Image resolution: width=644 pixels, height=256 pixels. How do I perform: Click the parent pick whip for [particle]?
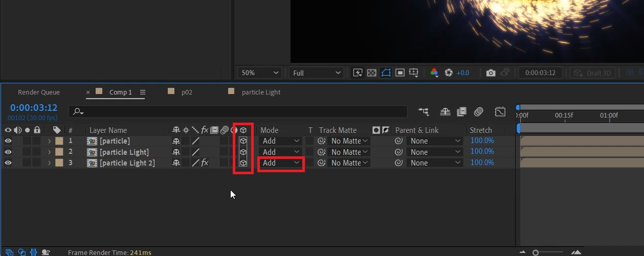[x=398, y=141]
